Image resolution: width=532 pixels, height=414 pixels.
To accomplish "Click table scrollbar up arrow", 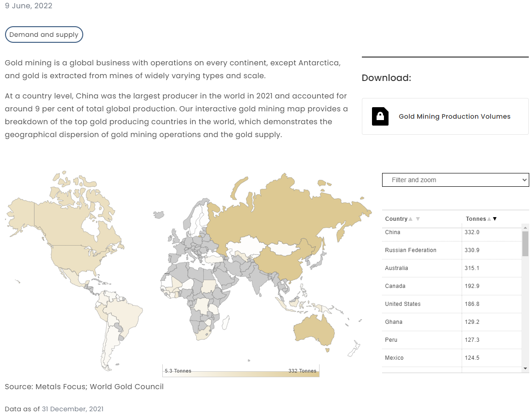I will [x=525, y=228].
